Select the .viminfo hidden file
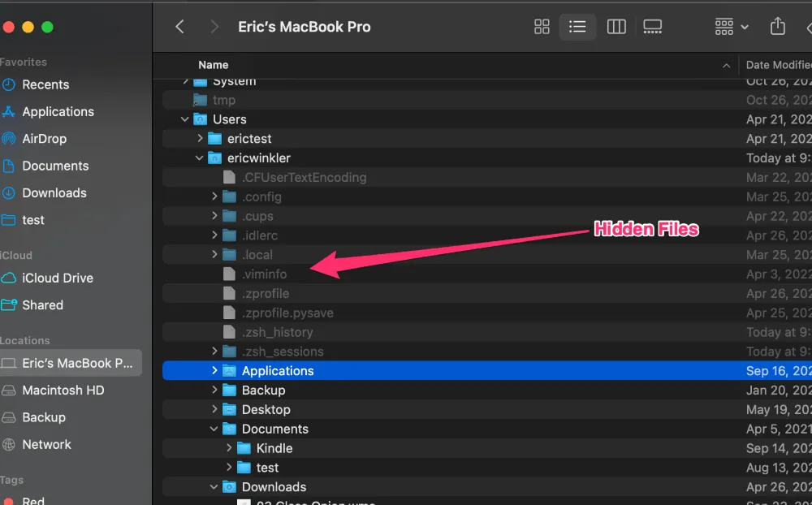Image resolution: width=812 pixels, height=505 pixels. point(264,274)
